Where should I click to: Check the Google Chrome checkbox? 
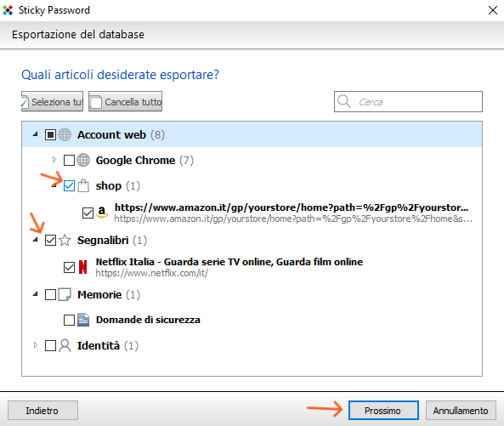[69, 160]
